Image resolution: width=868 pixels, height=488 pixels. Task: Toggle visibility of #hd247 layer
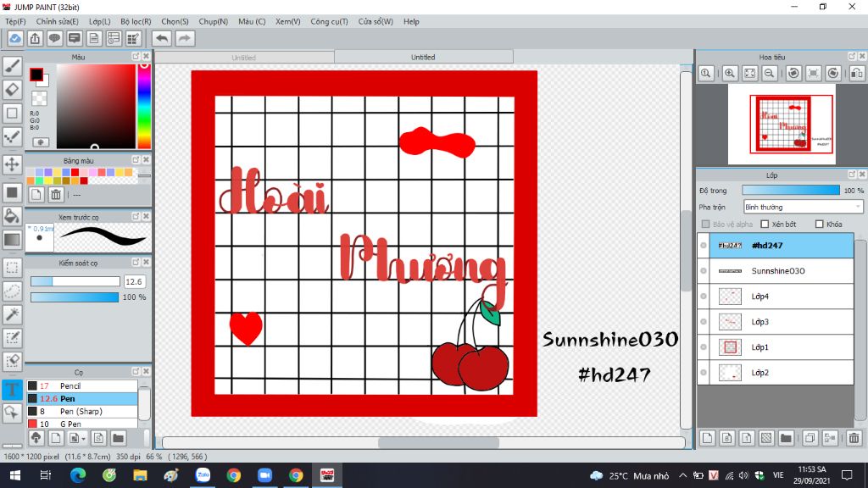pos(704,245)
